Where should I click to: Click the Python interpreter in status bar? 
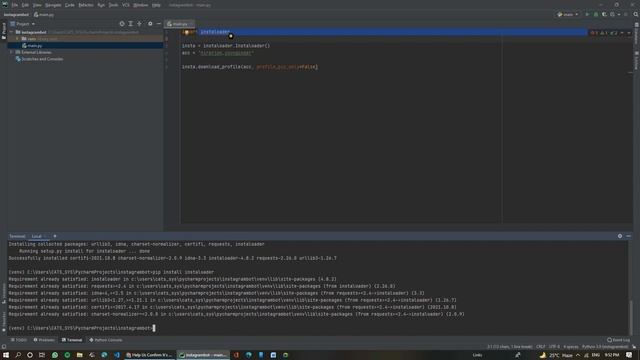(605, 347)
